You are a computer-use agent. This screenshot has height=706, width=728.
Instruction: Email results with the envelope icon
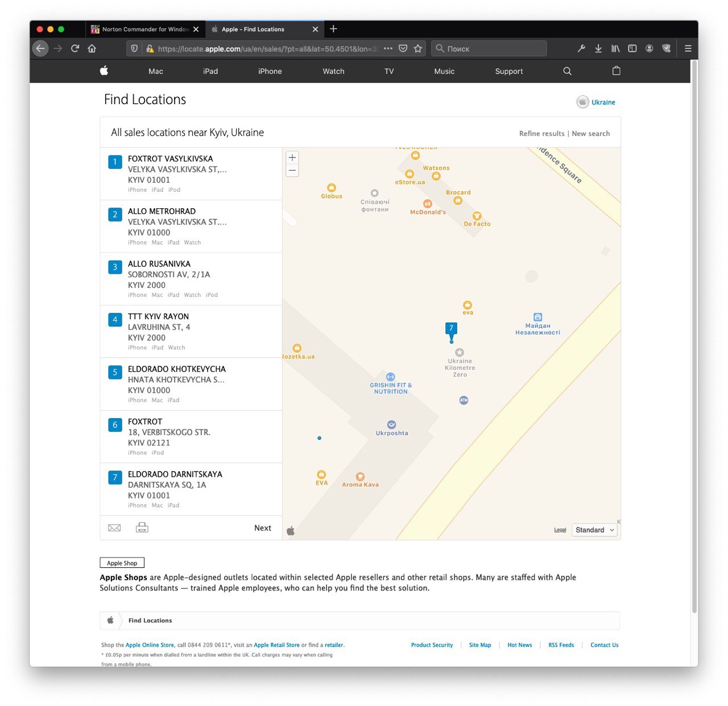(x=114, y=528)
